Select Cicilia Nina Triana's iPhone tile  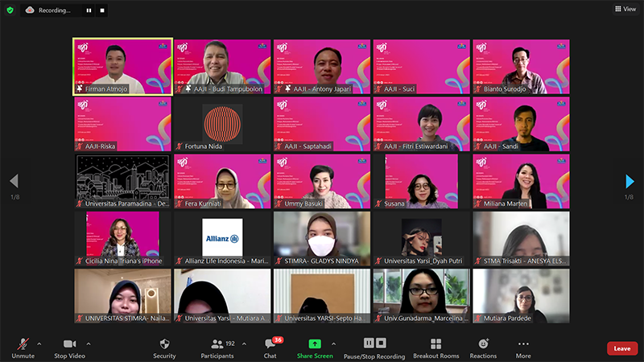pyautogui.click(x=122, y=238)
